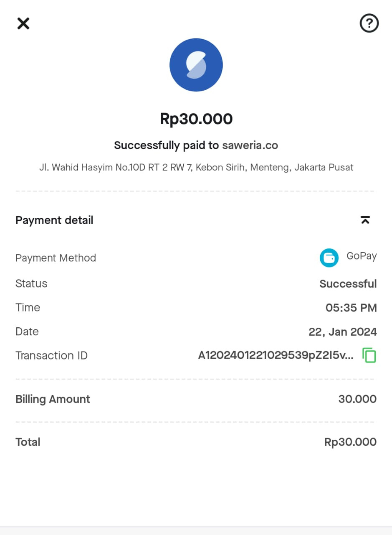Tap the GoPay payment method label
Screen dimensions: 392x535
[x=362, y=256]
